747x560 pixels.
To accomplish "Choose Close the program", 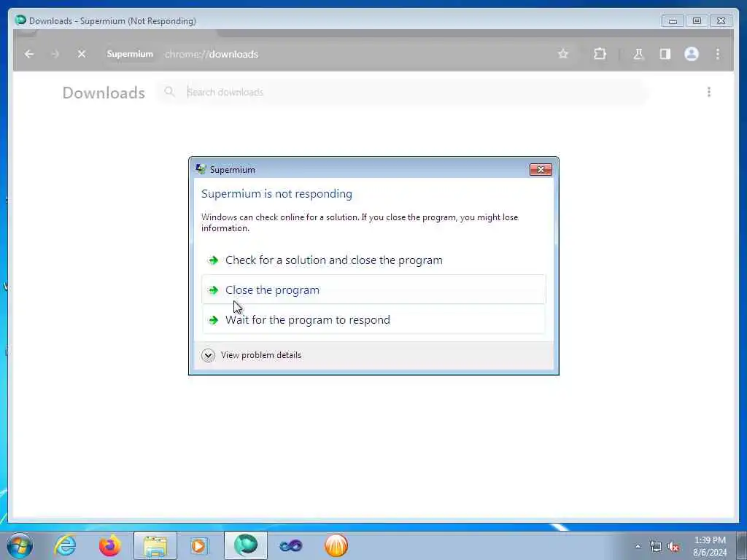I will [373, 289].
